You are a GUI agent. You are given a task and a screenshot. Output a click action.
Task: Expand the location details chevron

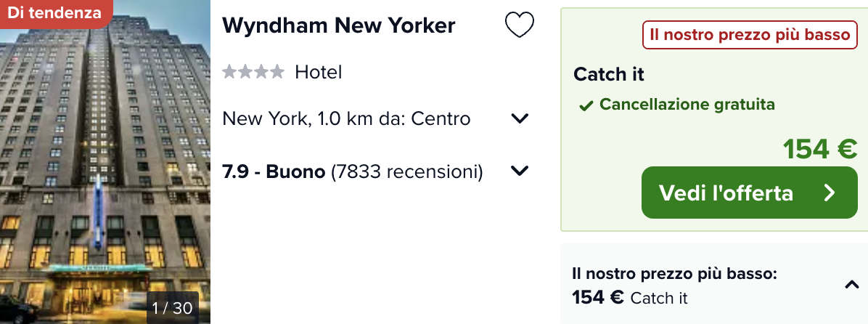(520, 118)
